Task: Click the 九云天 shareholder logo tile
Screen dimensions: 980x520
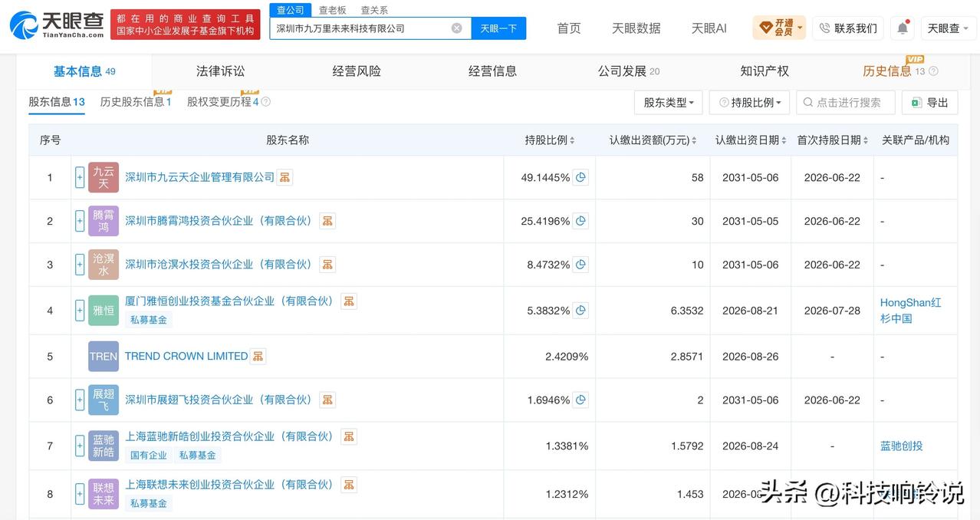Action: click(104, 177)
